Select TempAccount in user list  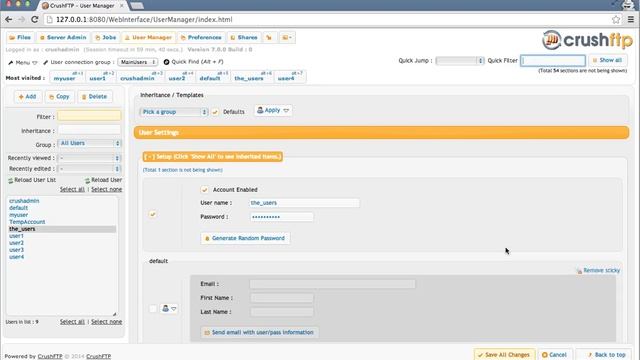(x=27, y=222)
